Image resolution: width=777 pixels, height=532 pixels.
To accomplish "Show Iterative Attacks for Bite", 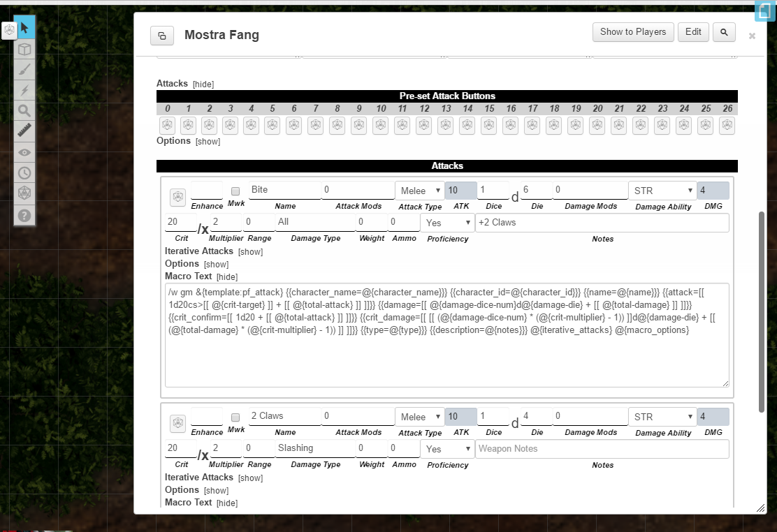I will click(x=250, y=252).
